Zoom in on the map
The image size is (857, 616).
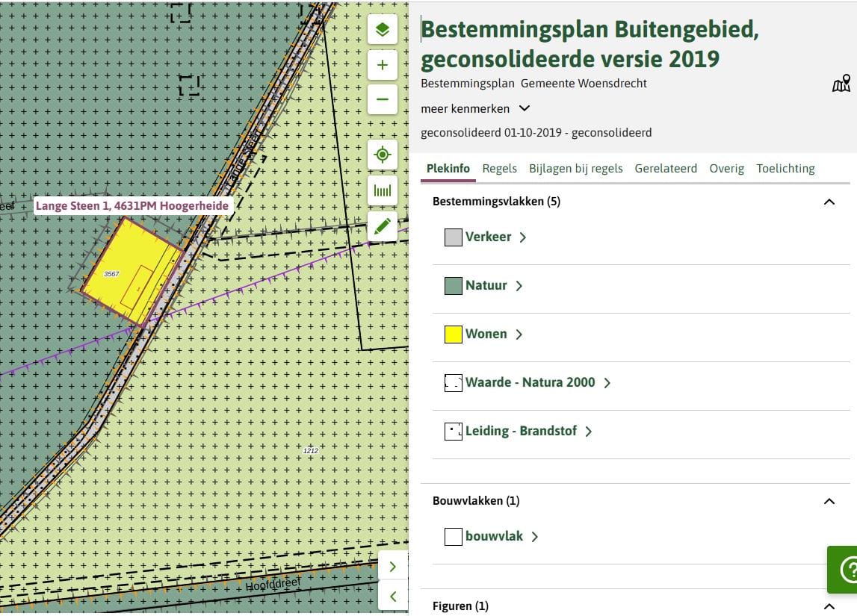point(382,65)
